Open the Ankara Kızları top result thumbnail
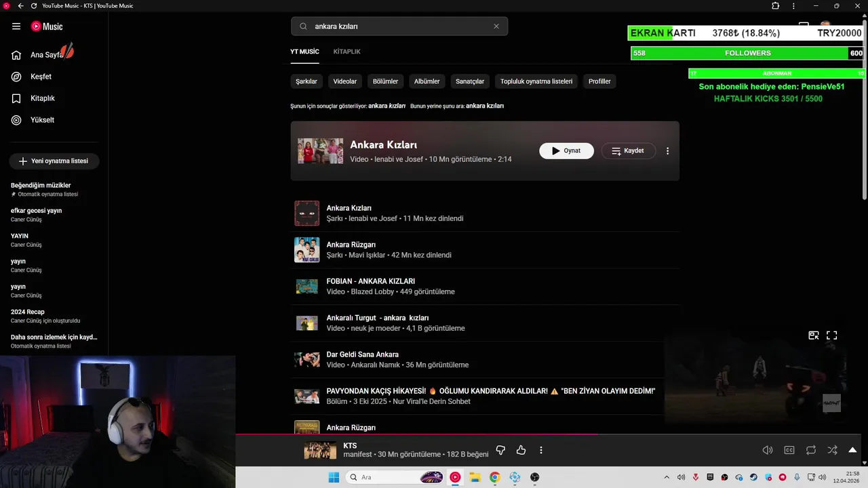 (x=320, y=151)
